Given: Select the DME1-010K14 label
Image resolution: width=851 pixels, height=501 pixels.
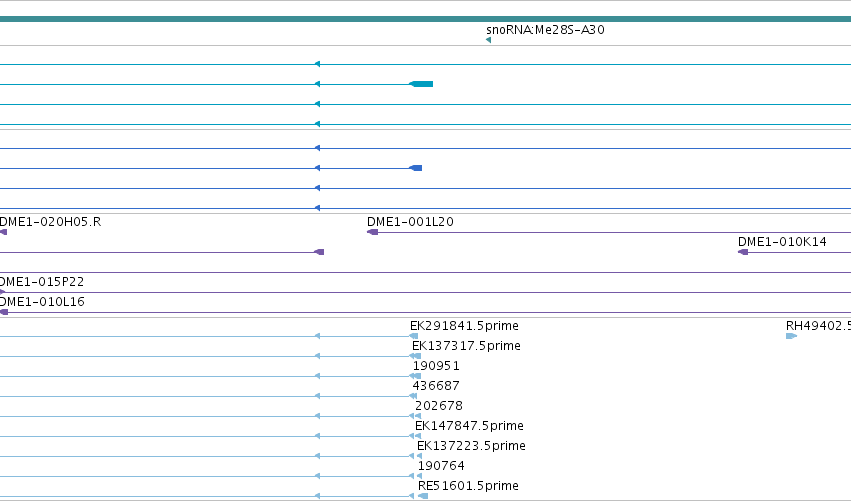Looking at the screenshot, I should (x=782, y=242).
